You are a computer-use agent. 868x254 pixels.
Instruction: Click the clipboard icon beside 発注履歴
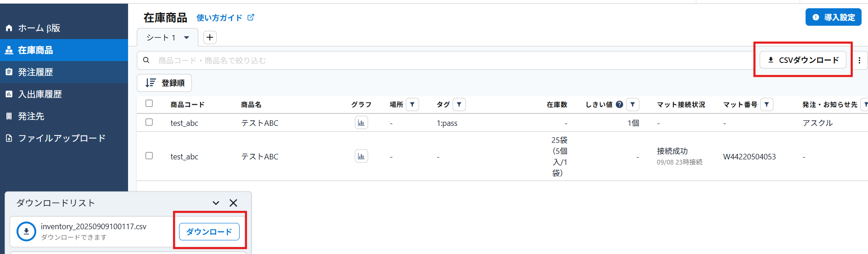click(9, 72)
